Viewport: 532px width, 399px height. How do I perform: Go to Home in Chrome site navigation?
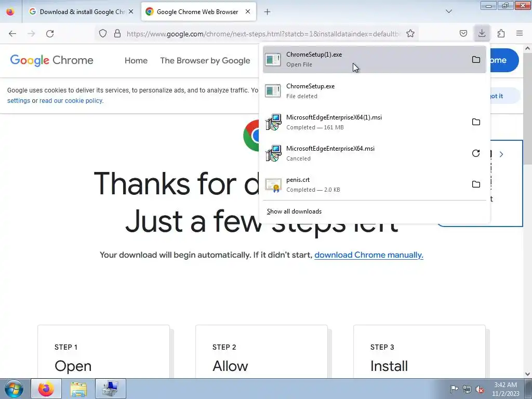point(136,60)
